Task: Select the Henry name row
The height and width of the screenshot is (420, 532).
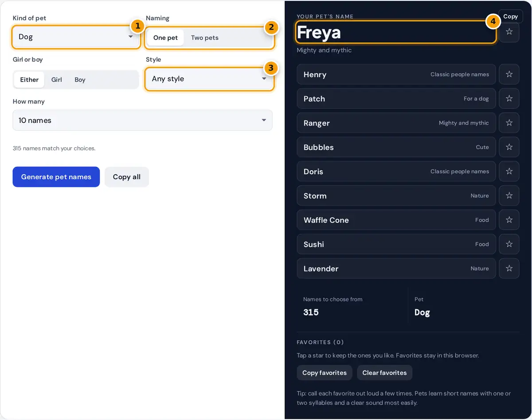Action: point(396,75)
